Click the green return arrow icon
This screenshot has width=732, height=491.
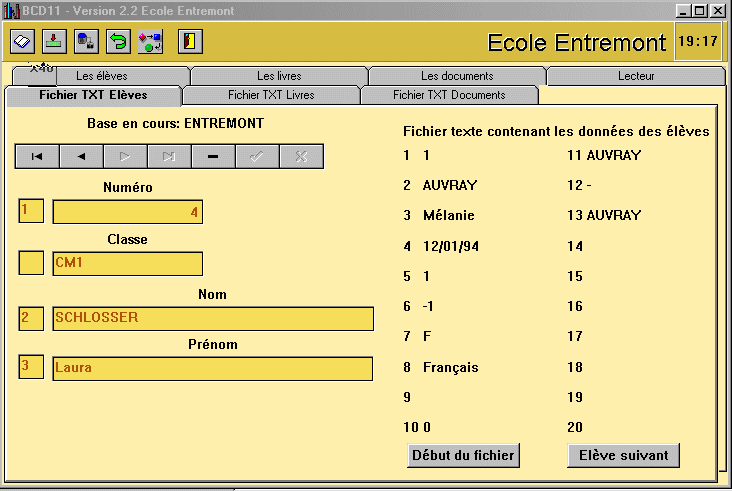point(118,41)
